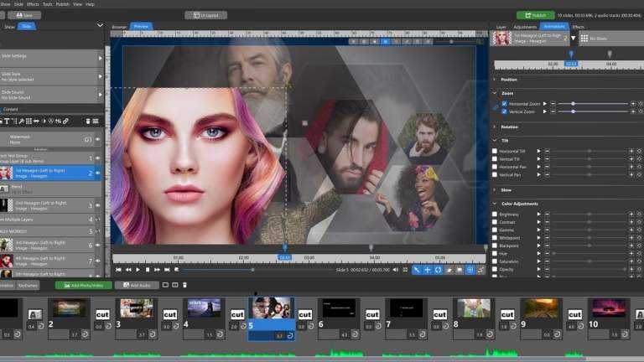Add a text layer with the T tool icon
Screen dimensions: 644x362
7,121
